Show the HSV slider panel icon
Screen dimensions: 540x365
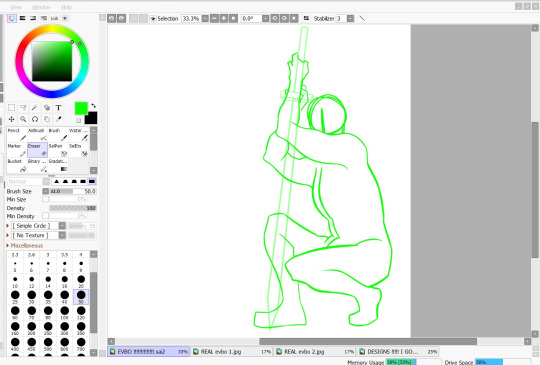click(x=33, y=18)
